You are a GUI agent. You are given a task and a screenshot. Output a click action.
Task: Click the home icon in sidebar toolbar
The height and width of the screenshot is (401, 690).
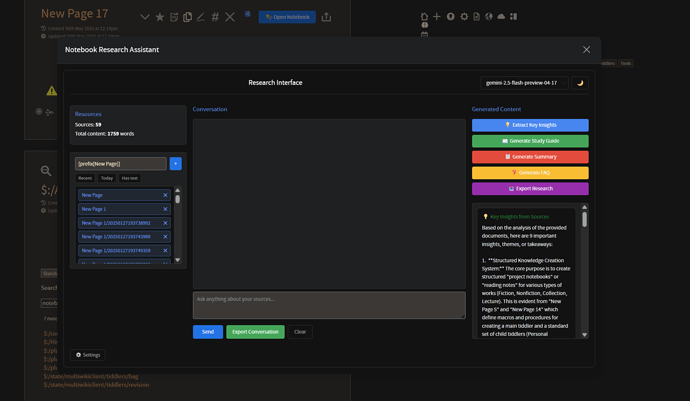424,17
